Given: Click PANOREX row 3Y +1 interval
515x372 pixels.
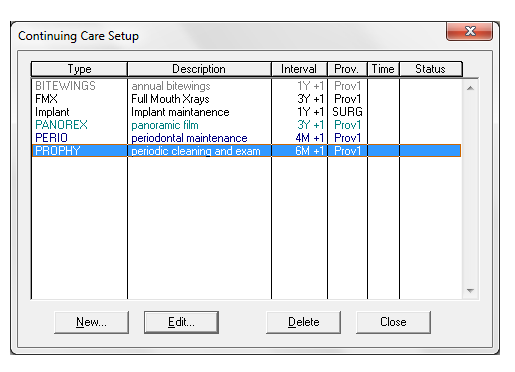Looking at the screenshot, I should click(x=311, y=125).
